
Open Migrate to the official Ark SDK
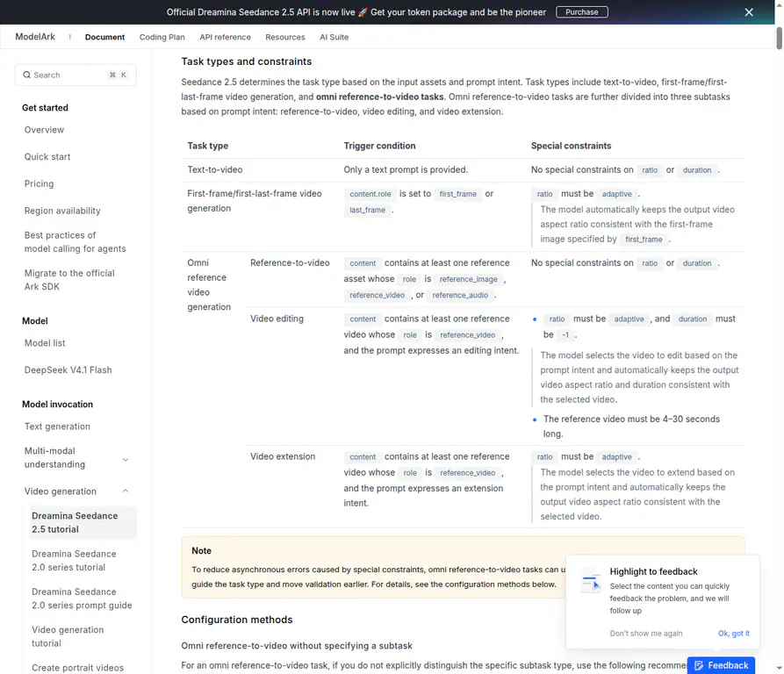pos(69,280)
